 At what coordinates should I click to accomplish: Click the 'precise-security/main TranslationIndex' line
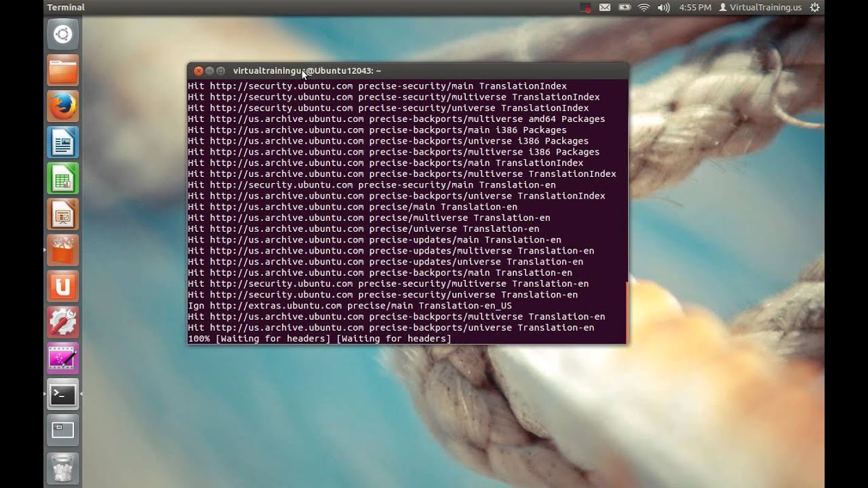click(377, 86)
